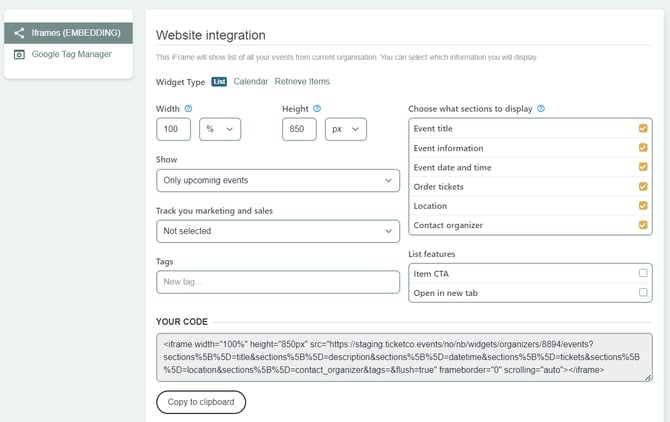Enable Open in new tab checkbox

point(643,292)
